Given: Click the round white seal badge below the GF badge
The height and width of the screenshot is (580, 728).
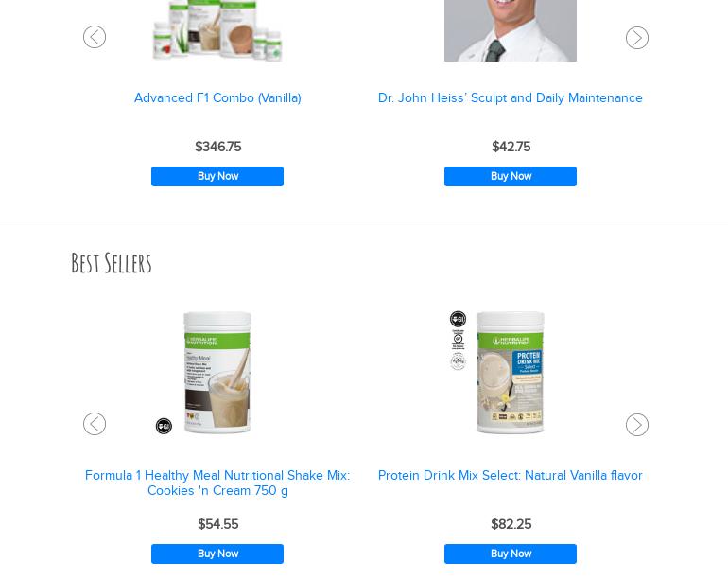Looking at the screenshot, I should (458, 361).
